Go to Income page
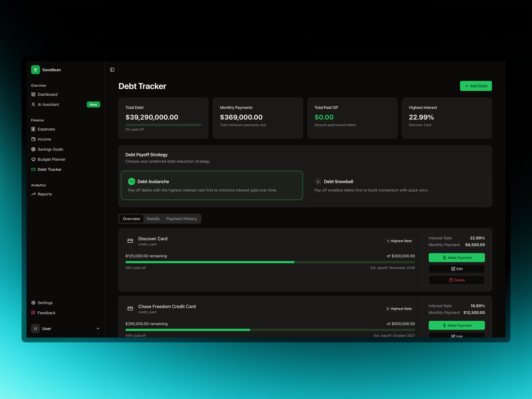 pos(65,139)
